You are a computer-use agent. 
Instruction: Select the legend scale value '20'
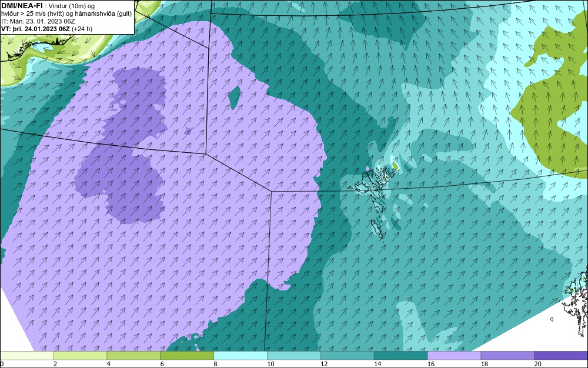tap(538, 364)
